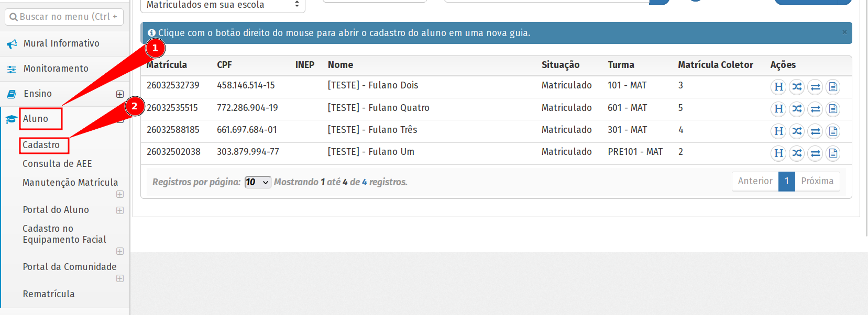Open Monitoramento in the sidebar

point(56,69)
